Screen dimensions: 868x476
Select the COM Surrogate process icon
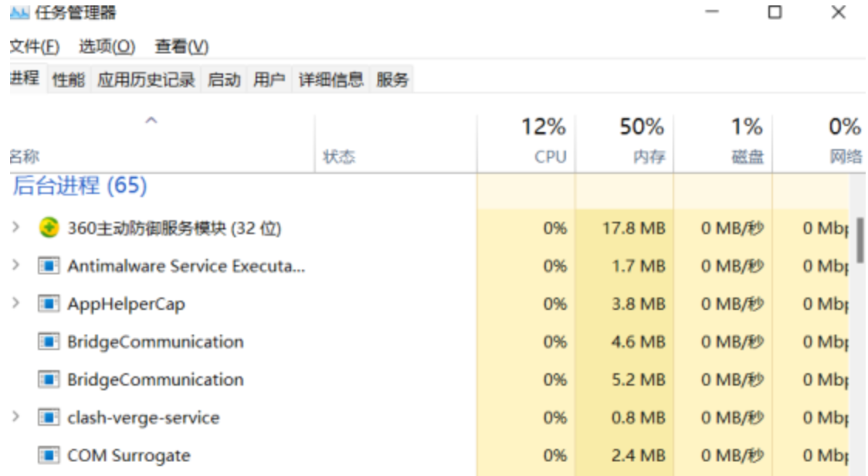49,455
